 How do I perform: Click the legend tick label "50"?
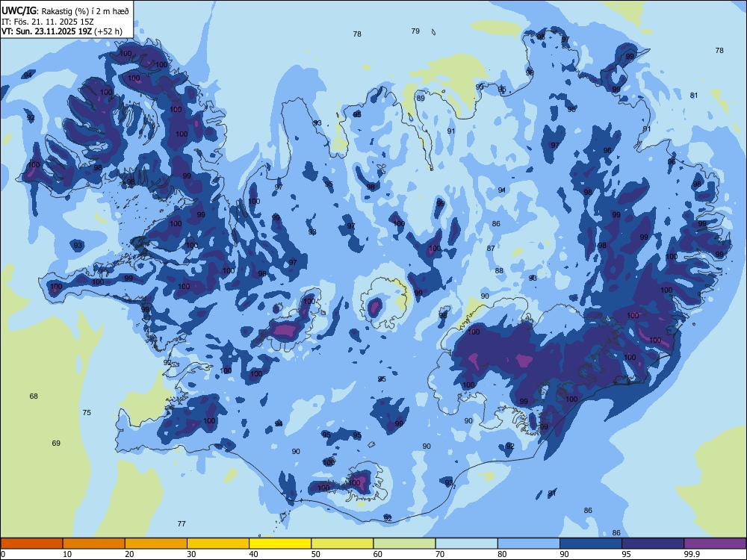pos(316,554)
